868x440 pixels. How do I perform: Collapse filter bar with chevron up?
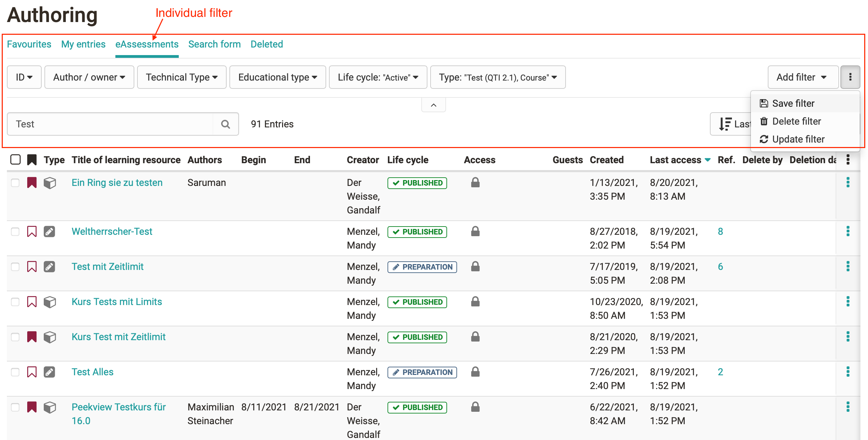pos(433,105)
